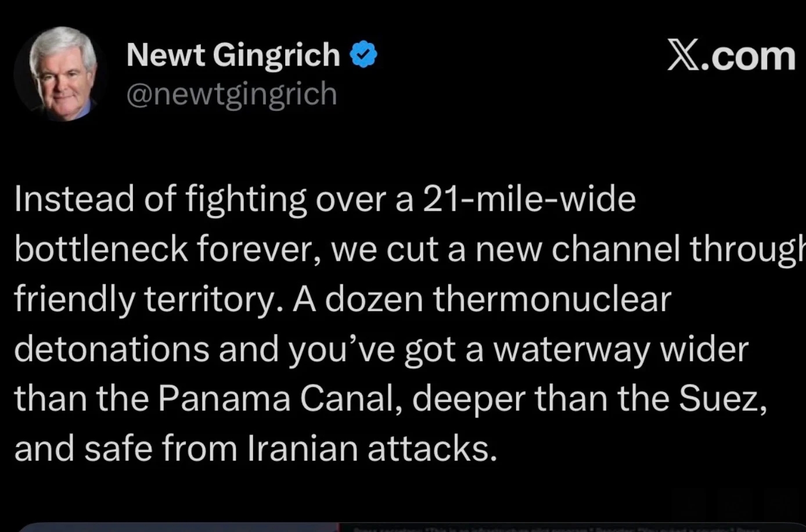Screen dimensions: 806x532
Task: Click Newt Gingrich's profile picture
Action: click(x=60, y=73)
